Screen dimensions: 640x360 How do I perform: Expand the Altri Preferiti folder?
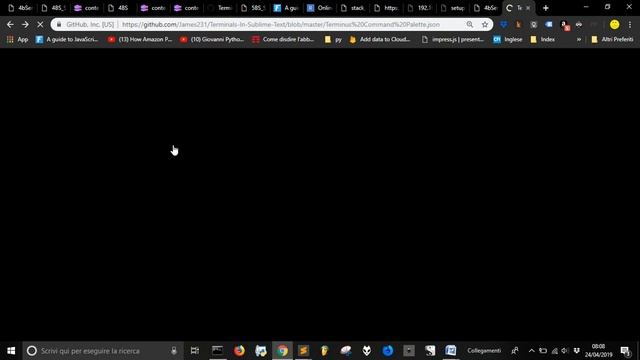612,39
